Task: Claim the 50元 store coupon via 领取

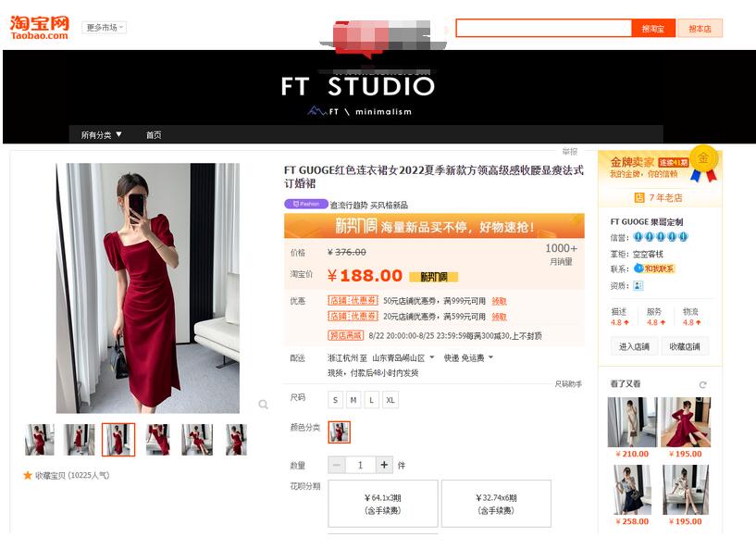Action: 499,301
